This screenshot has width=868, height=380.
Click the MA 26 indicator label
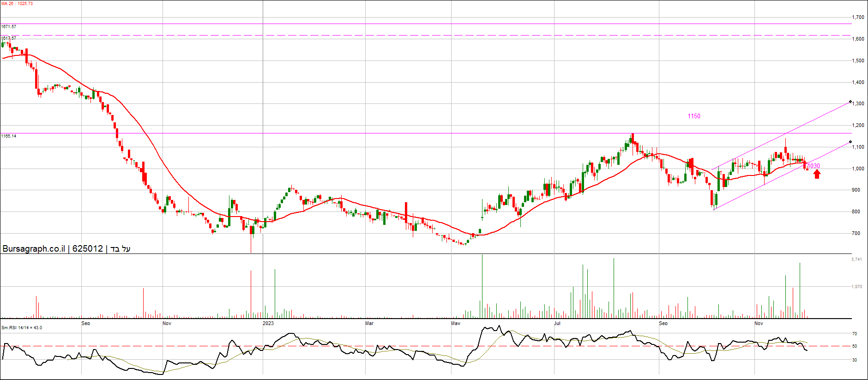click(17, 4)
